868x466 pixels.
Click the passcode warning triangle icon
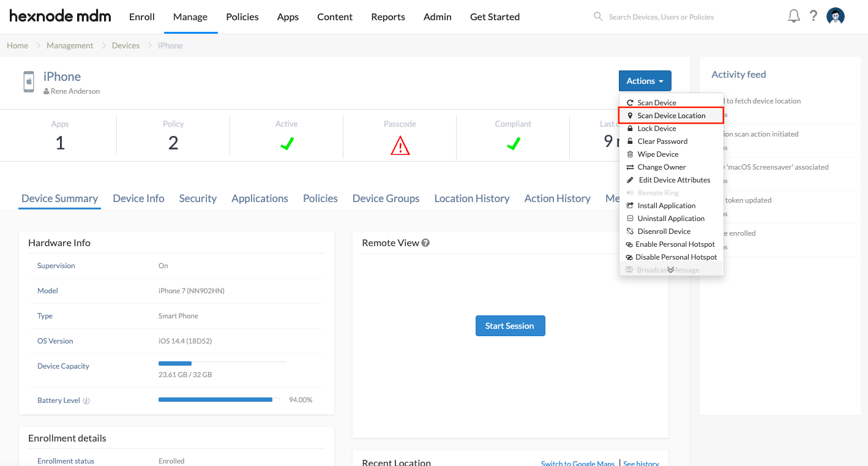coord(400,145)
